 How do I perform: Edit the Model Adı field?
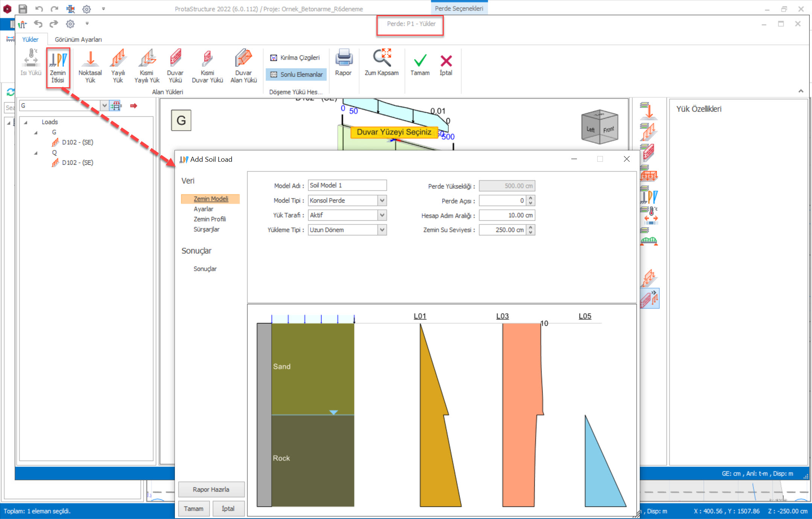pos(347,185)
